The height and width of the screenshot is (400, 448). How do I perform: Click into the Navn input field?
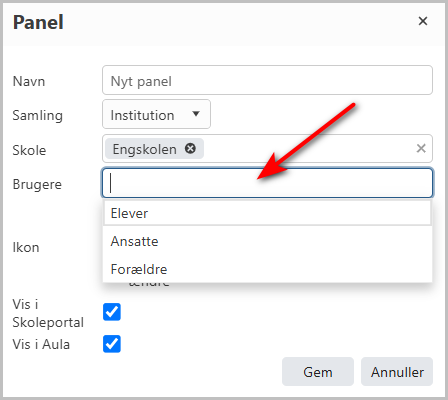click(267, 80)
